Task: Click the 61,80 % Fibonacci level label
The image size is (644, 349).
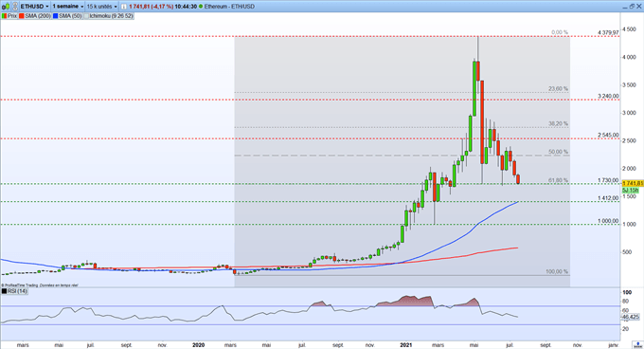Action: [558, 180]
